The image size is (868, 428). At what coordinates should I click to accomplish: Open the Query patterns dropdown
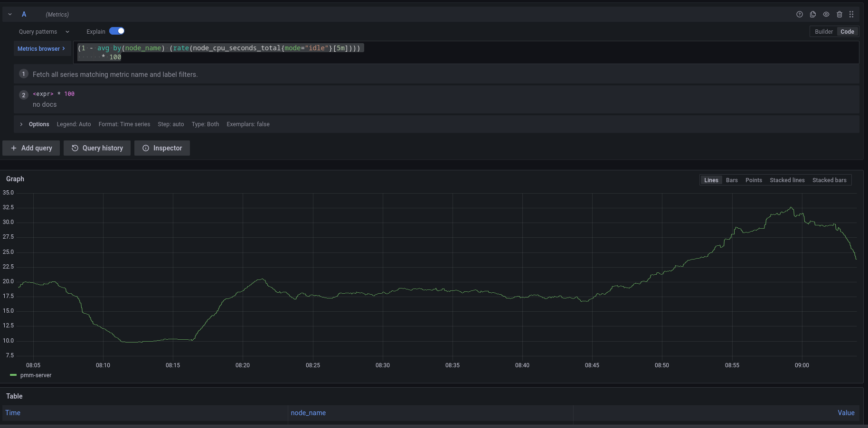coord(44,32)
